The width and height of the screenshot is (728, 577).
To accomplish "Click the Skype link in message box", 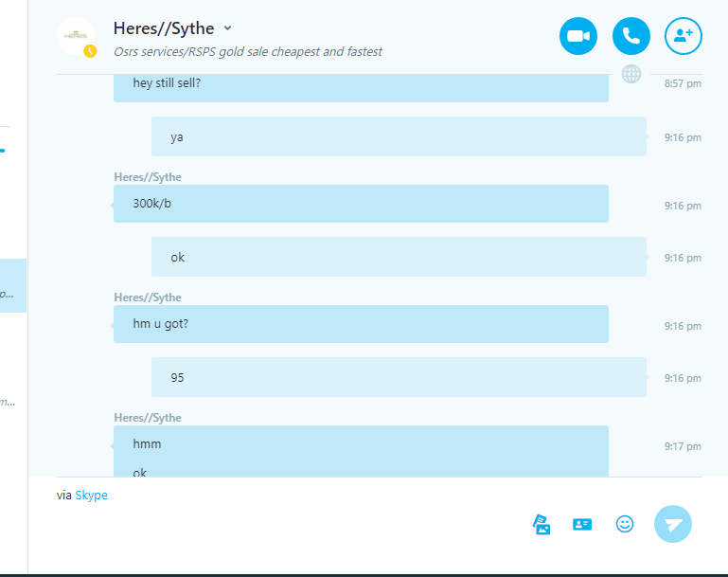I will tap(91, 496).
